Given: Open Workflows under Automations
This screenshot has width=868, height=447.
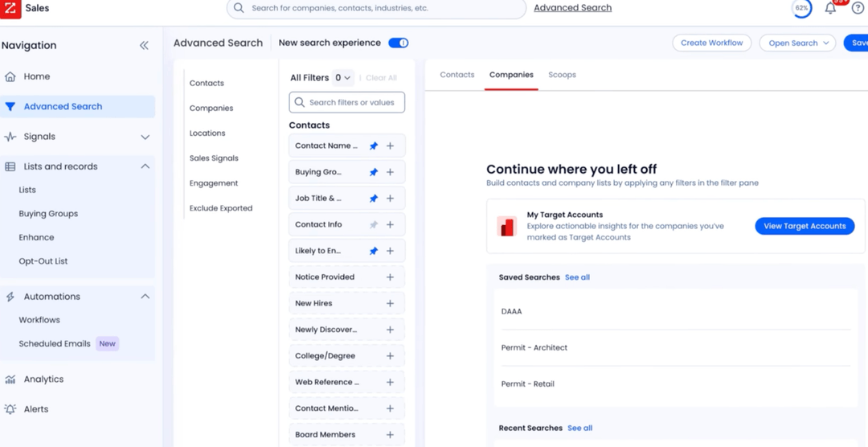Looking at the screenshot, I should click(x=39, y=320).
